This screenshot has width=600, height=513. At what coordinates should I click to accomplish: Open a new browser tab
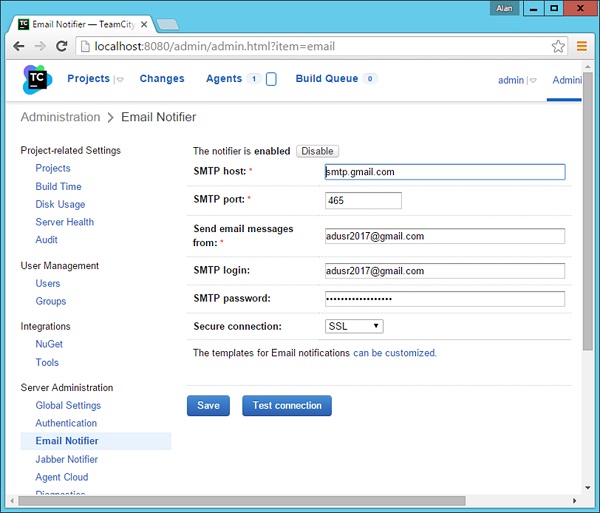pos(168,24)
